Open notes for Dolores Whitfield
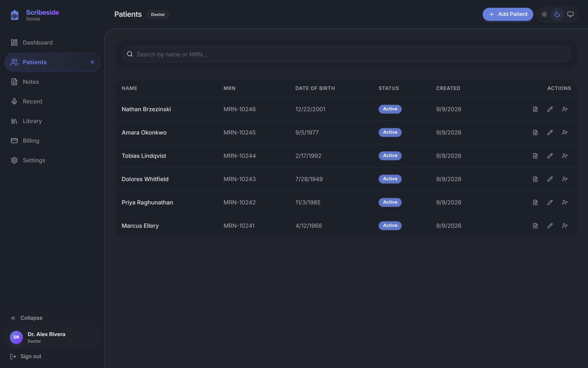Viewport: 588px width, 368px height. [x=535, y=179]
